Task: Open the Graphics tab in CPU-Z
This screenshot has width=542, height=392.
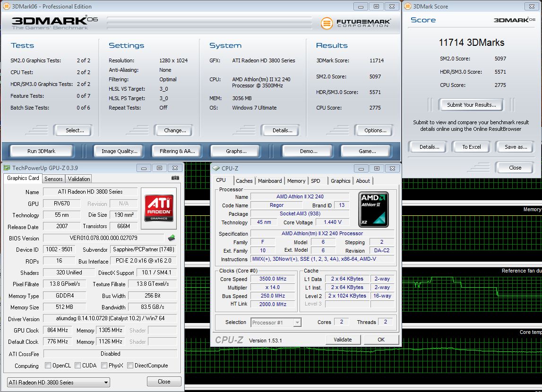Action: tap(341, 181)
